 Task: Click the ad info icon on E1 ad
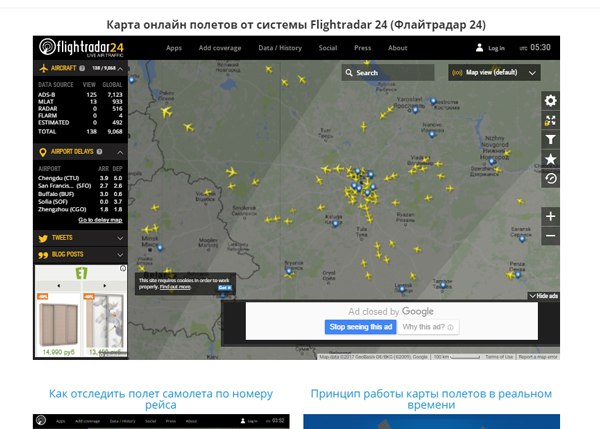click(123, 268)
